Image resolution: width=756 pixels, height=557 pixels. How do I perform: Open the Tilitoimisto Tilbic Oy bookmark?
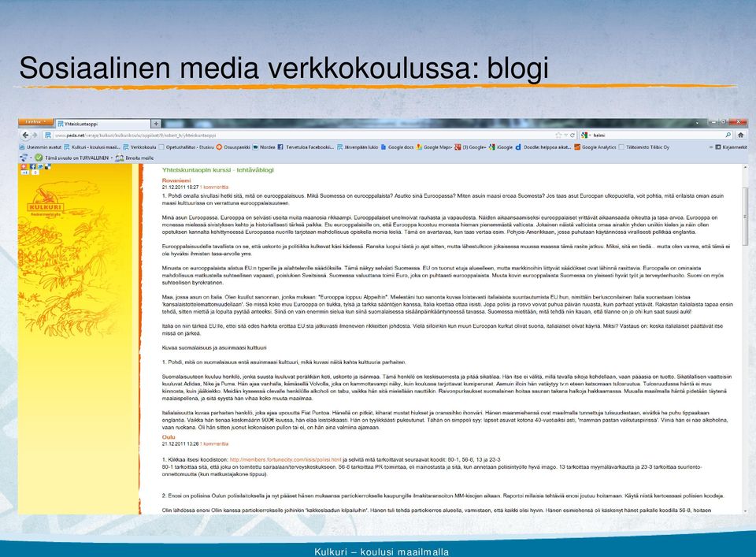643,147
